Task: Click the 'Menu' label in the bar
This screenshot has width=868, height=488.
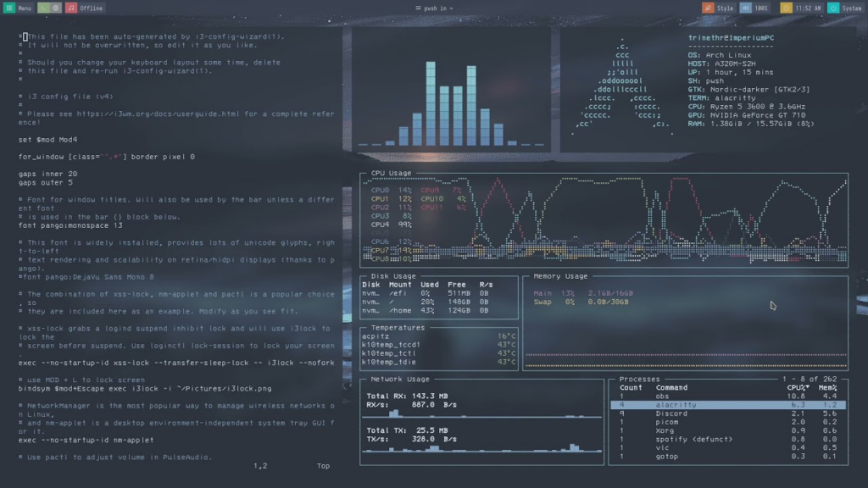Action: [25, 8]
